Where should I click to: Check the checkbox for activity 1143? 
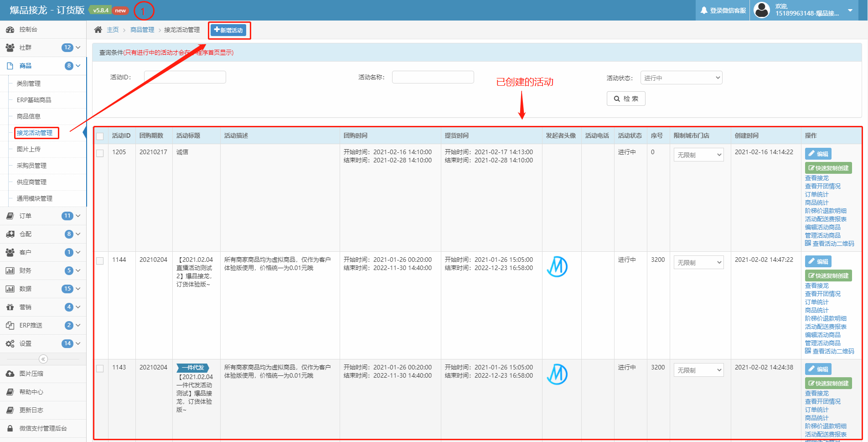[x=100, y=369]
